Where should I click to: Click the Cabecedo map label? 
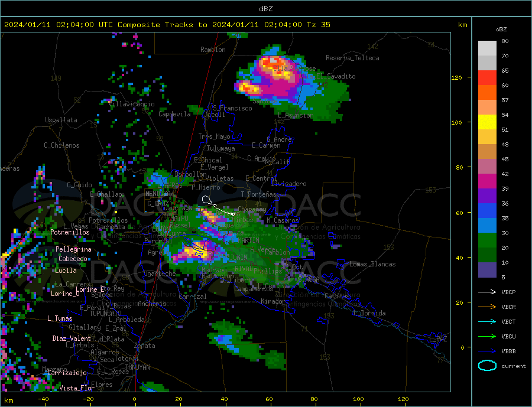(73, 259)
